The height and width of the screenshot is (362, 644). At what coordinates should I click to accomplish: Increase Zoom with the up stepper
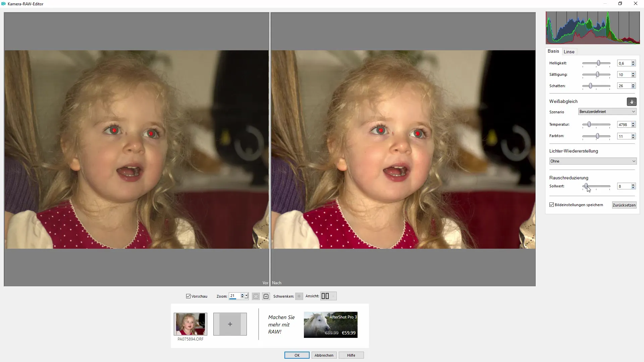click(x=242, y=295)
